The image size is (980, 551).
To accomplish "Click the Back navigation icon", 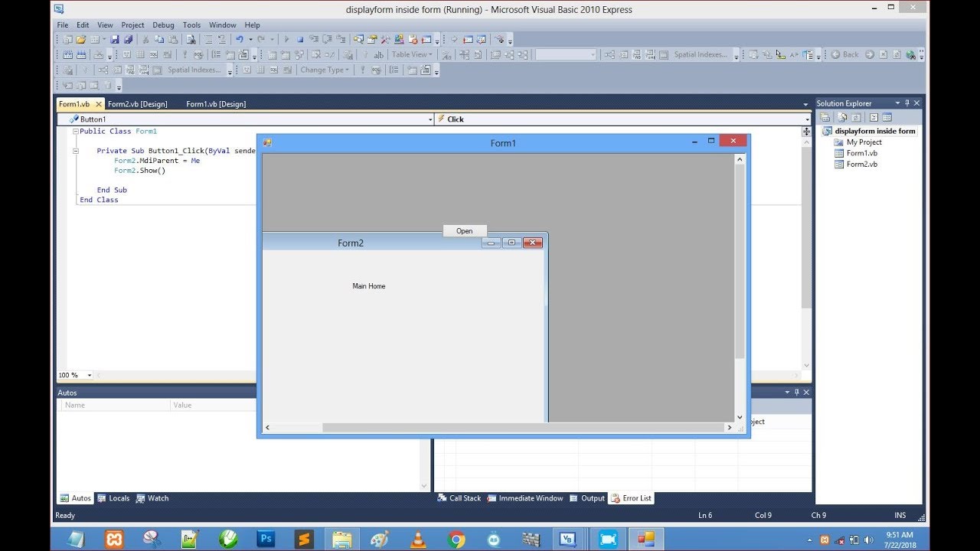I will coord(845,54).
